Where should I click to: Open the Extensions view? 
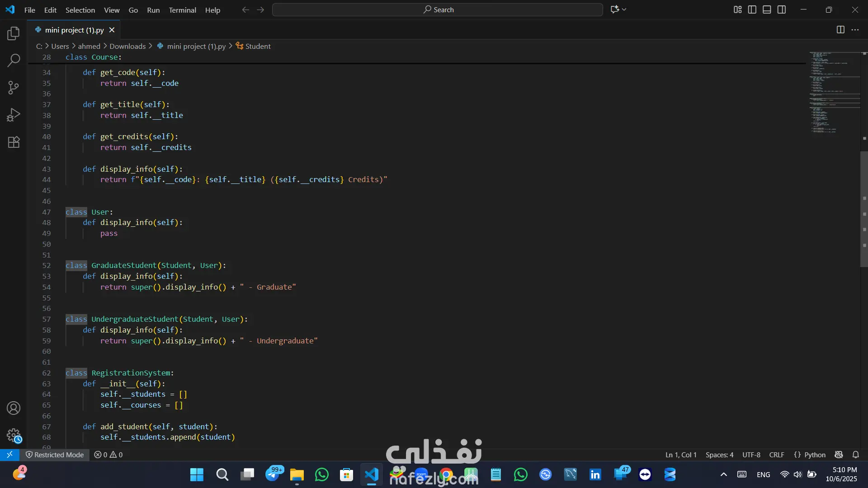(x=14, y=142)
